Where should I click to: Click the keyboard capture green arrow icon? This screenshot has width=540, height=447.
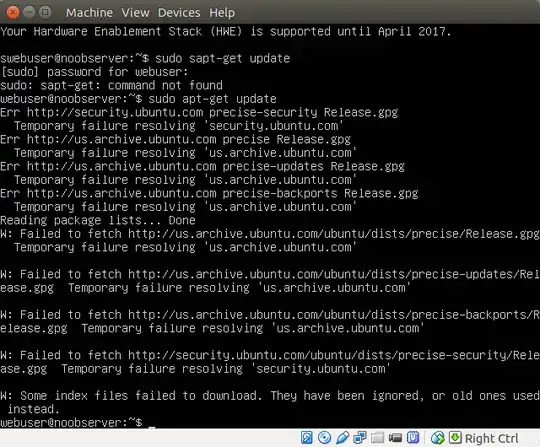coord(455,438)
